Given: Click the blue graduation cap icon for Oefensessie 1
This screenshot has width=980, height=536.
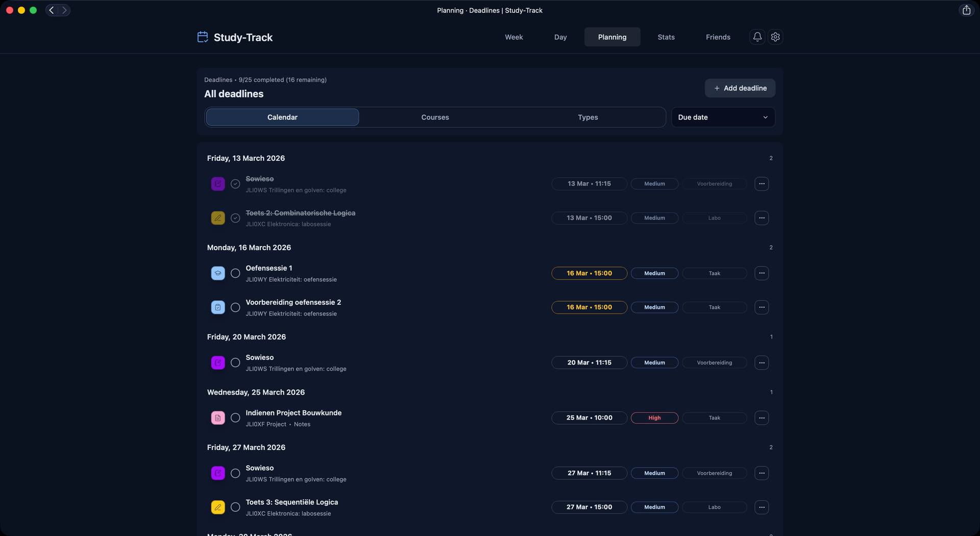Looking at the screenshot, I should 218,273.
